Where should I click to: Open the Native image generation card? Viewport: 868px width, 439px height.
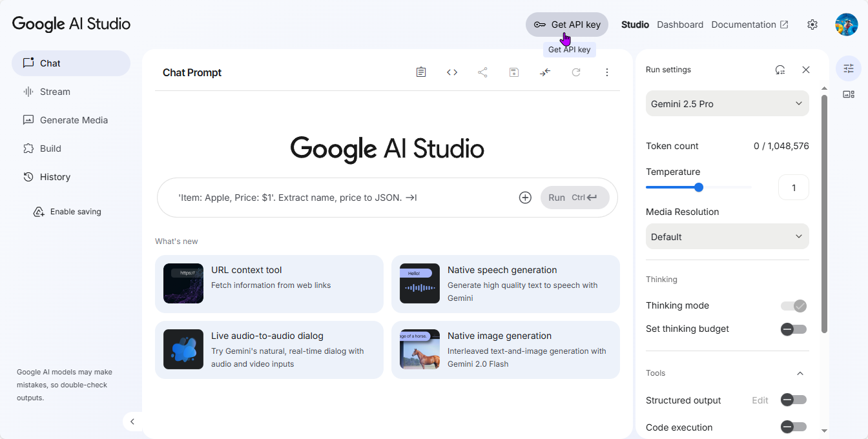click(506, 349)
